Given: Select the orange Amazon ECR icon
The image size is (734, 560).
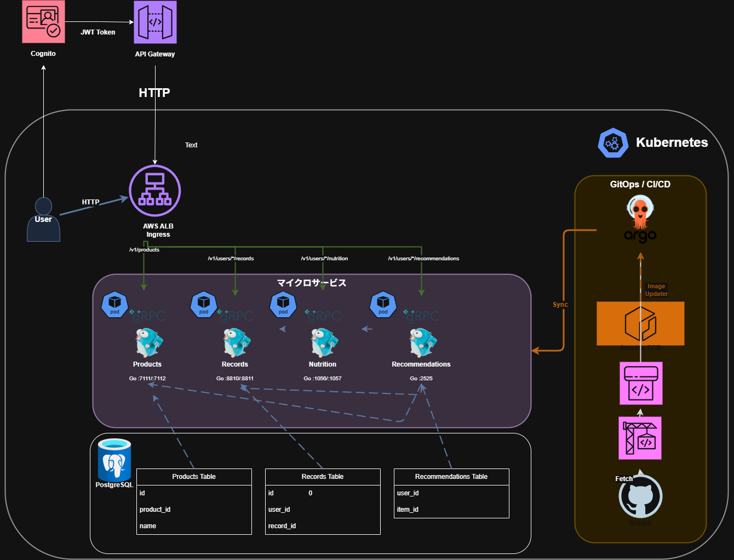Looking at the screenshot, I should click(x=640, y=323).
